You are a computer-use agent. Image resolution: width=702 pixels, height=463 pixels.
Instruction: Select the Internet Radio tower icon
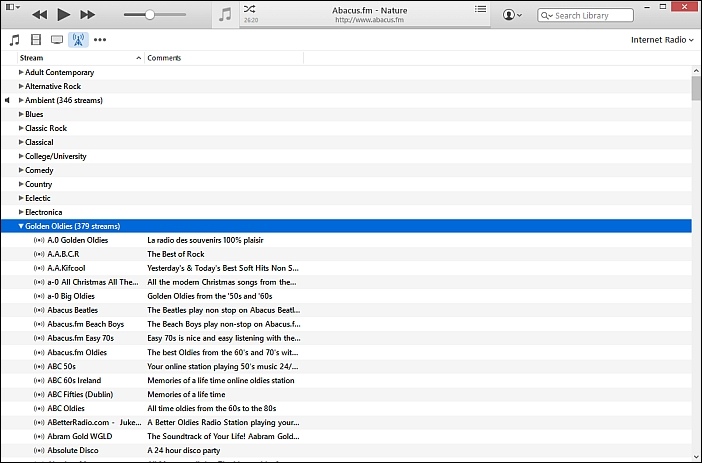(78, 40)
